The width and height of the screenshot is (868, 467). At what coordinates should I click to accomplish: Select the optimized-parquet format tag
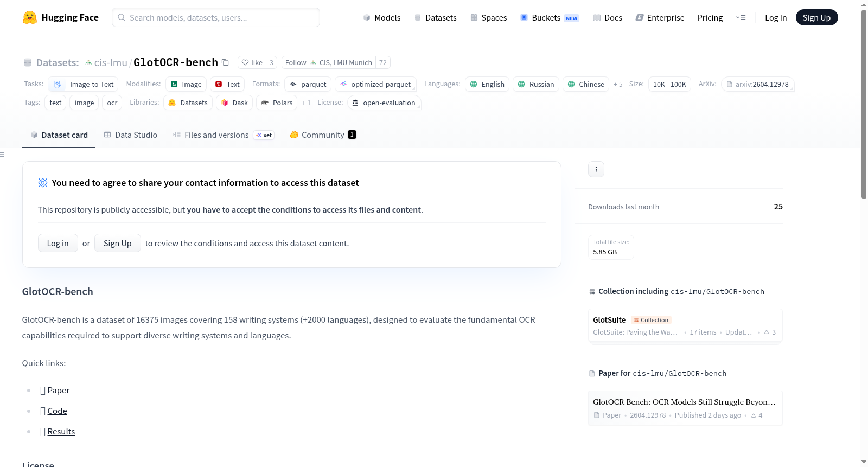(x=375, y=84)
